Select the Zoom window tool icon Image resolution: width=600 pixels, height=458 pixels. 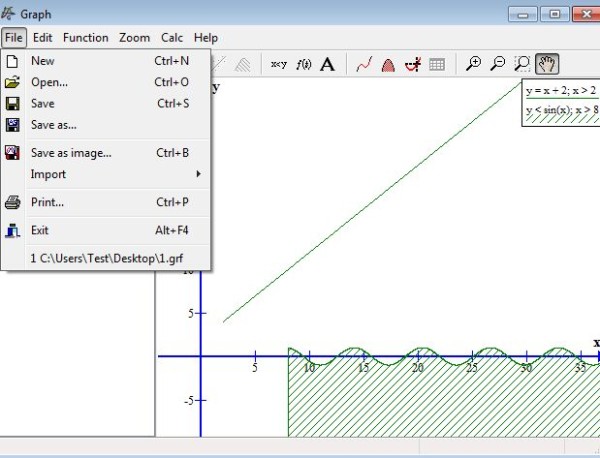(x=522, y=64)
